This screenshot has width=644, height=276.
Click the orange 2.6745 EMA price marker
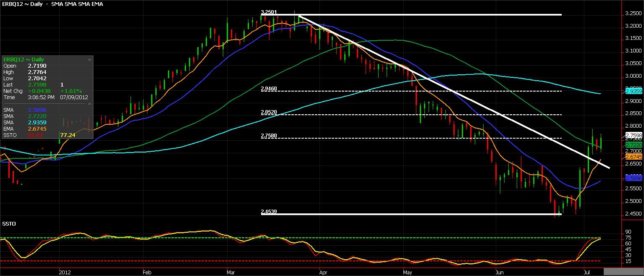pyautogui.click(x=634, y=156)
